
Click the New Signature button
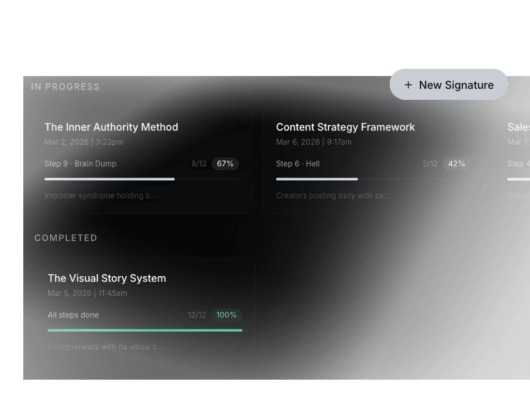click(449, 84)
